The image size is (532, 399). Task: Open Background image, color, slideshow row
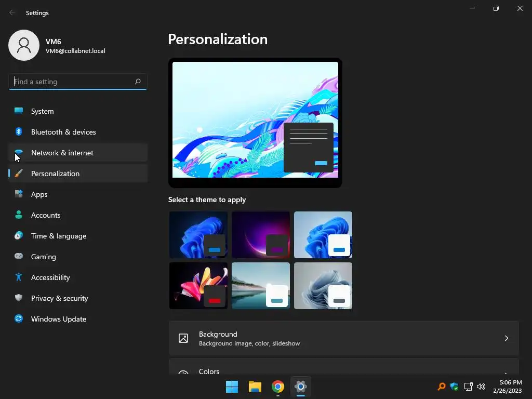point(344,338)
